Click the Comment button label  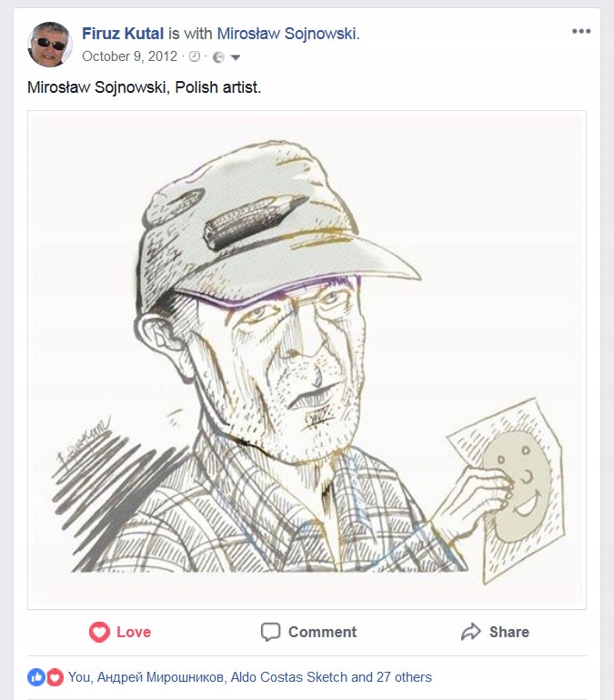click(x=322, y=632)
